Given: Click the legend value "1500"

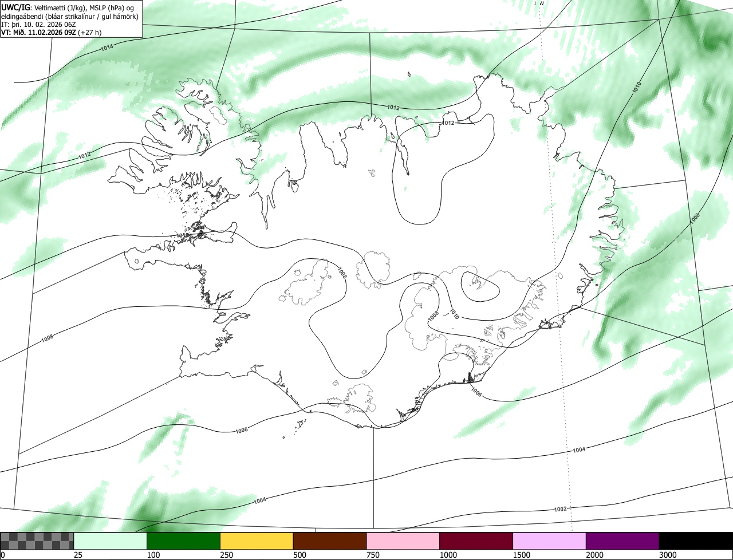Looking at the screenshot, I should coord(521,554).
